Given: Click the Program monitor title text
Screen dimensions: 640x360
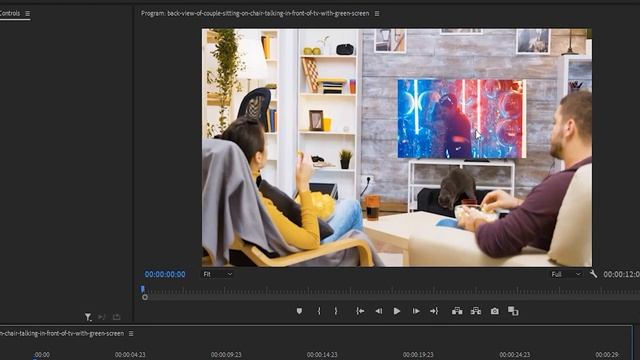Looking at the screenshot, I should tap(255, 13).
